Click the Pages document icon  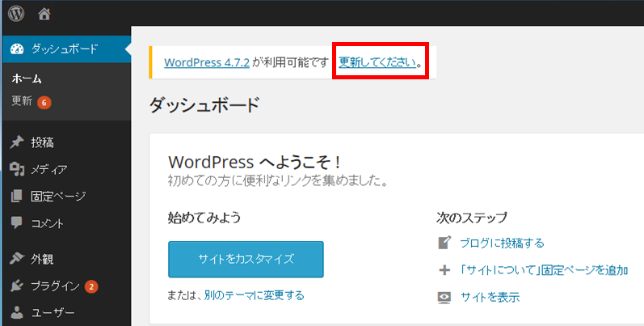pyautogui.click(x=16, y=196)
